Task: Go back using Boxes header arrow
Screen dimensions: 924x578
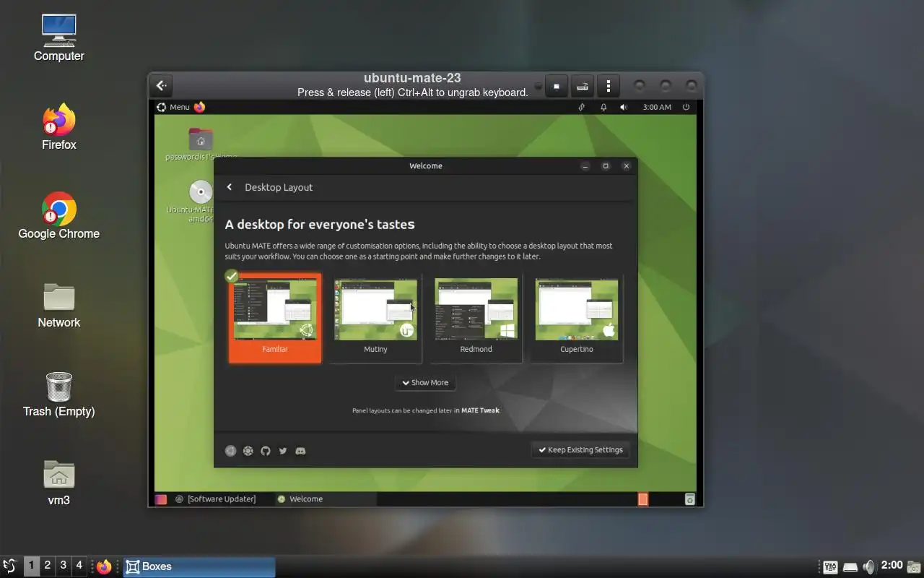Action: pos(161,86)
